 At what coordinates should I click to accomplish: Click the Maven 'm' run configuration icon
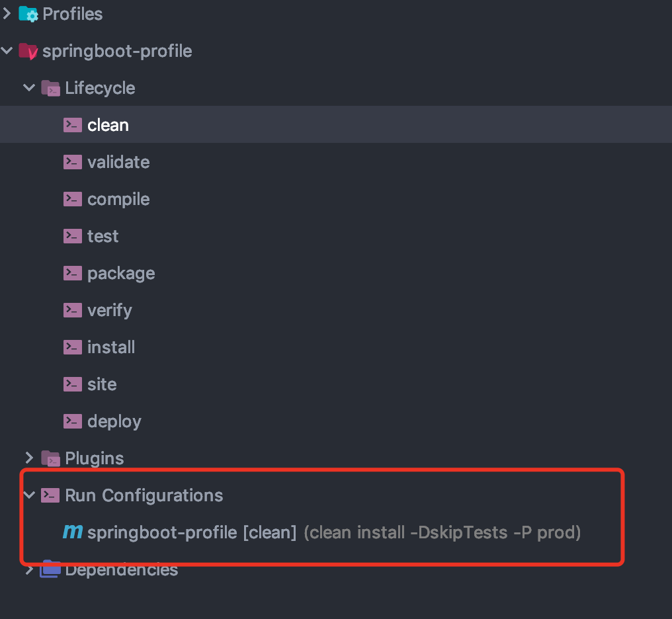tap(73, 532)
